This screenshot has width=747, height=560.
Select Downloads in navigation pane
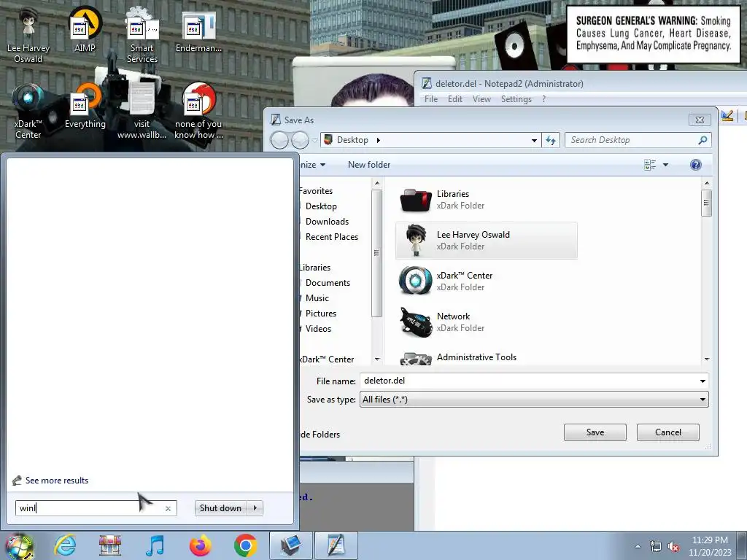coord(327,222)
